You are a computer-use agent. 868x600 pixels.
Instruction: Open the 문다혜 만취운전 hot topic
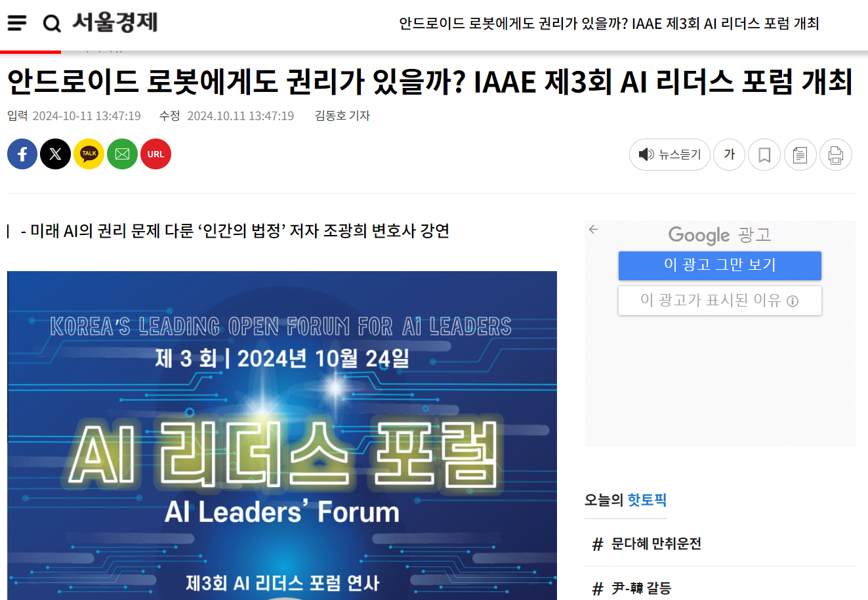(x=656, y=544)
